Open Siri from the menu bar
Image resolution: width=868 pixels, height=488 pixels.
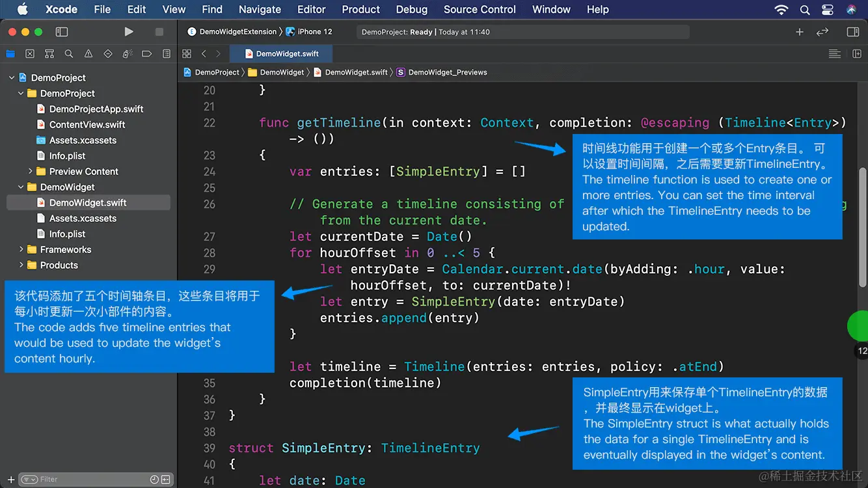pos(851,10)
